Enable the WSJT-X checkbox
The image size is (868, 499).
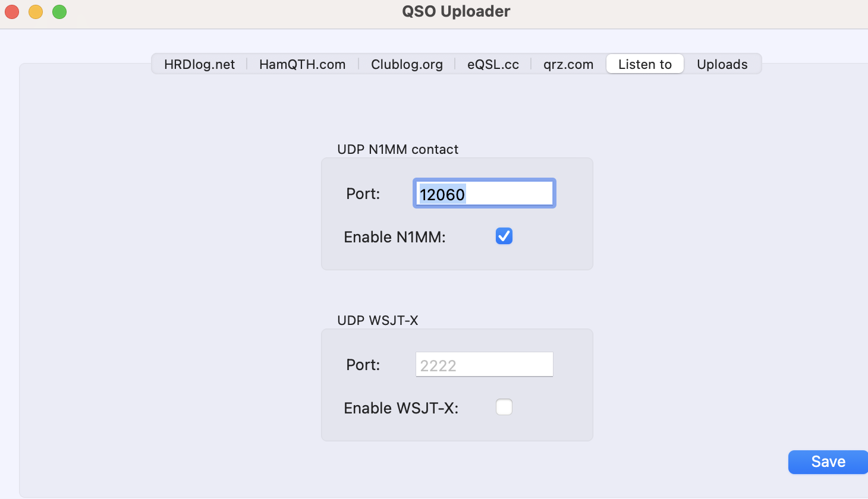coord(504,408)
